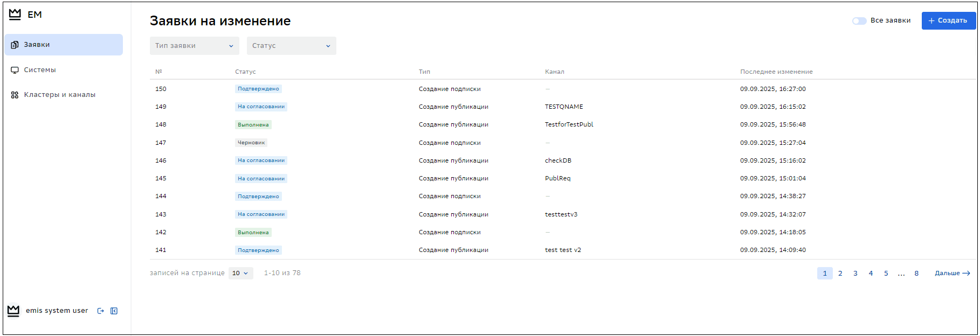Click the Выполнена badge in row 142
This screenshot has width=980, height=336.
point(253,232)
